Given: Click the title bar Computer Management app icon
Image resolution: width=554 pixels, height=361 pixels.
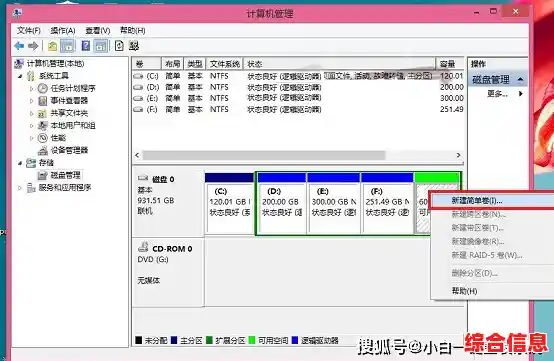Looking at the screenshot, I should pyautogui.click(x=17, y=13).
